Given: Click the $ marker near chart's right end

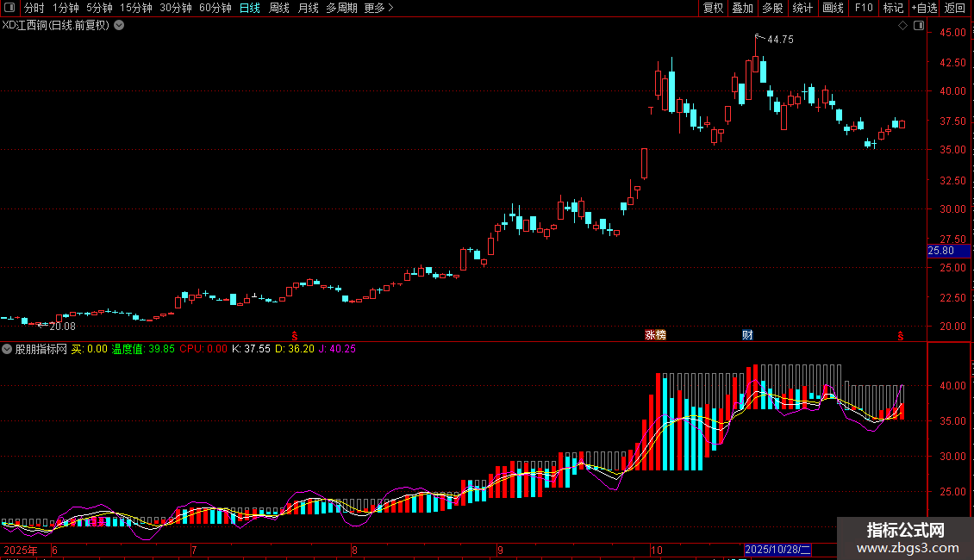Looking at the screenshot, I should pos(900,336).
